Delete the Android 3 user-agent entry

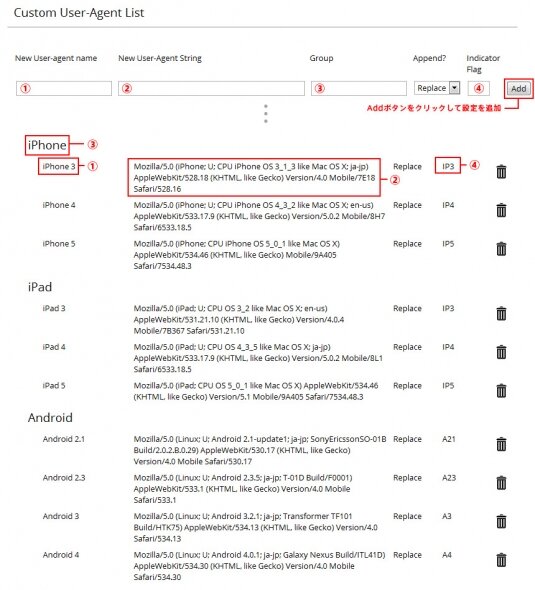pos(501,521)
